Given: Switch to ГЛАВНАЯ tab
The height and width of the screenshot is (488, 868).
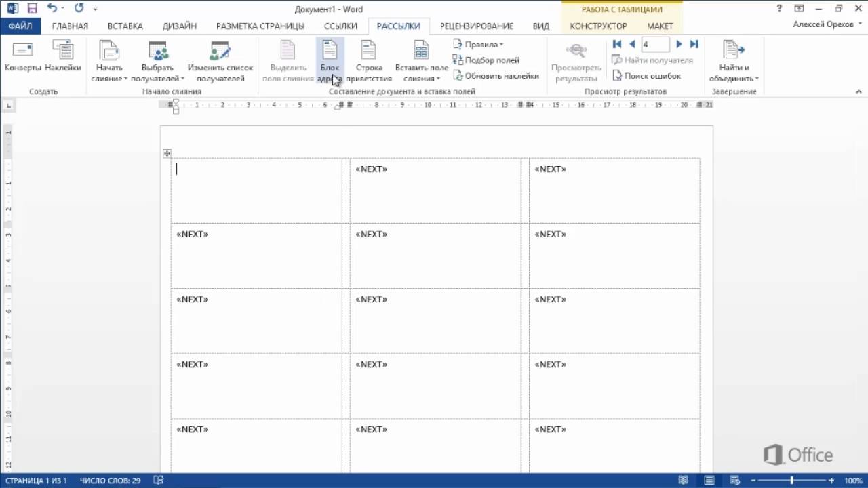Looking at the screenshot, I should tap(70, 26).
